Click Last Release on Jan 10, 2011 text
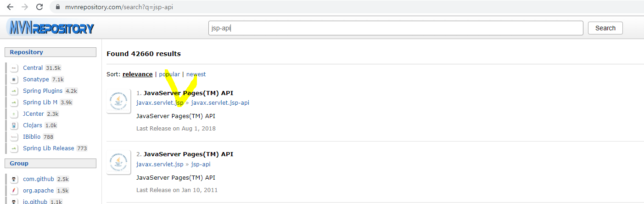644x204 pixels. coord(177,190)
